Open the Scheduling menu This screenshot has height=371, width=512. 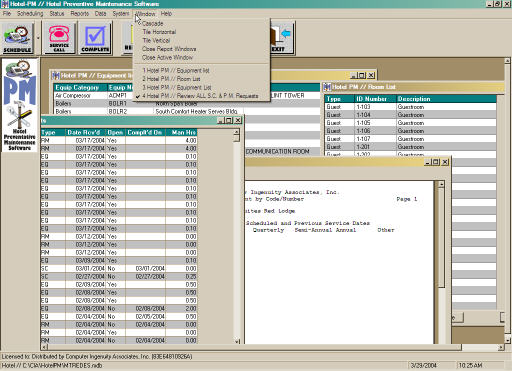[30, 14]
